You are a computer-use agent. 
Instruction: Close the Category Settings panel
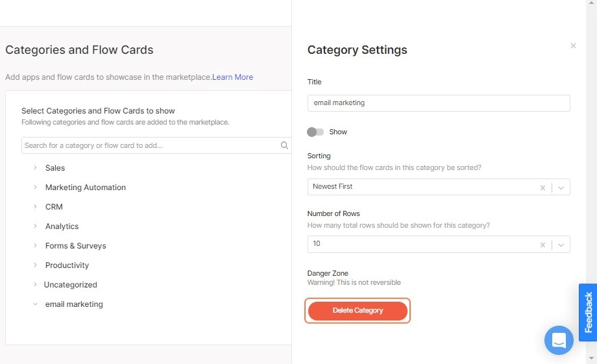573,45
